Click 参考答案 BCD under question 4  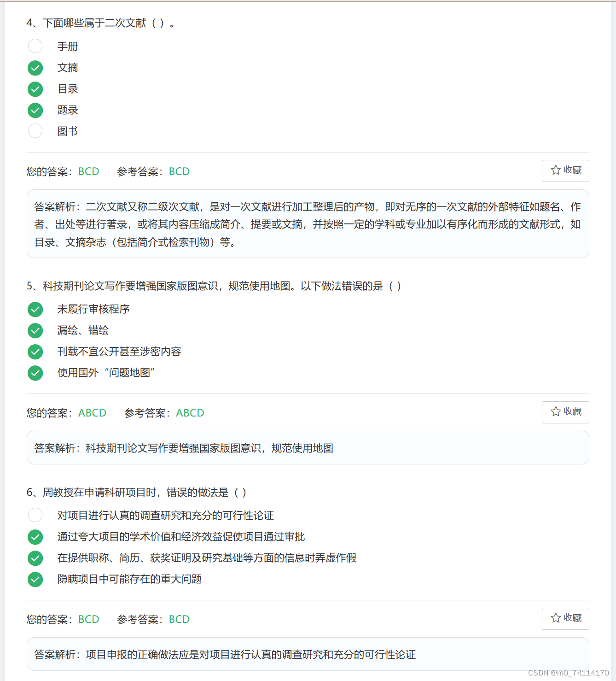coord(153,171)
